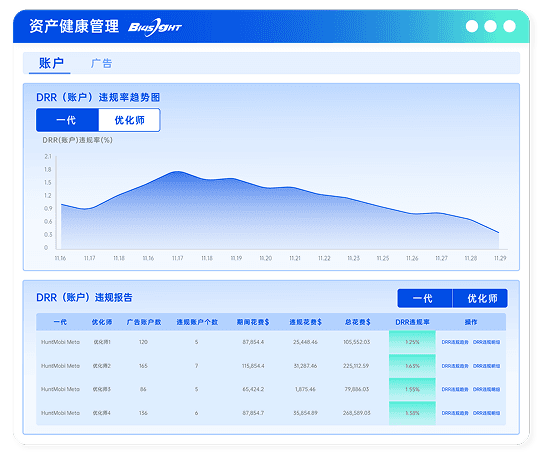Viewport: 546px width, 459px height.
Task: Click the 11.27 date on chart axis
Action: click(442, 258)
